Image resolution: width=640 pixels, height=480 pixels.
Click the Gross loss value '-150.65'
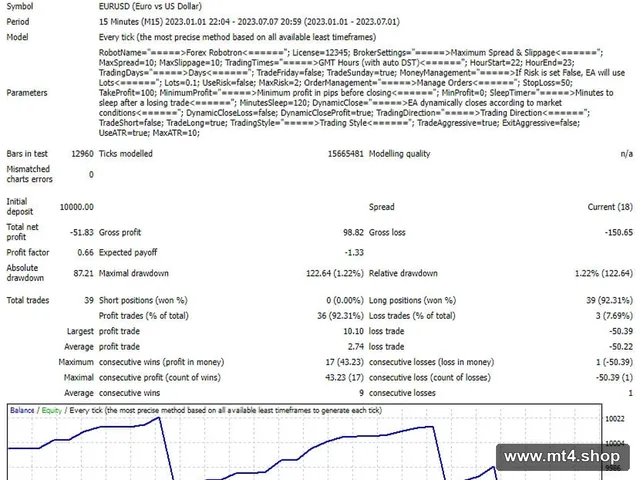[619, 233]
